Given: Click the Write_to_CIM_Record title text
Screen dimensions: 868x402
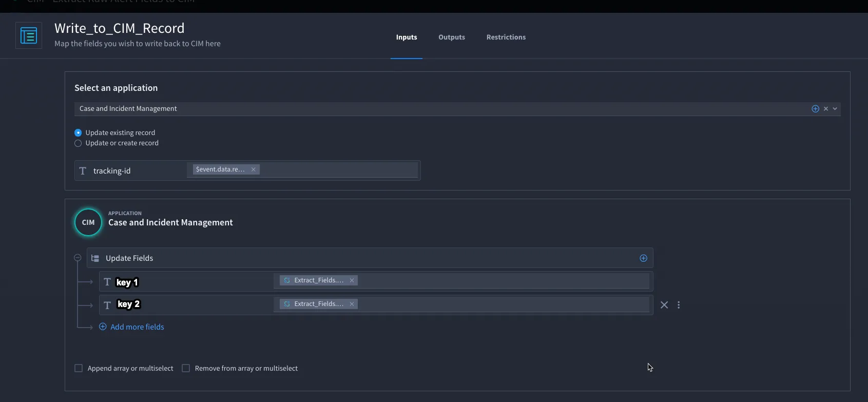Looking at the screenshot, I should pyautogui.click(x=120, y=28).
